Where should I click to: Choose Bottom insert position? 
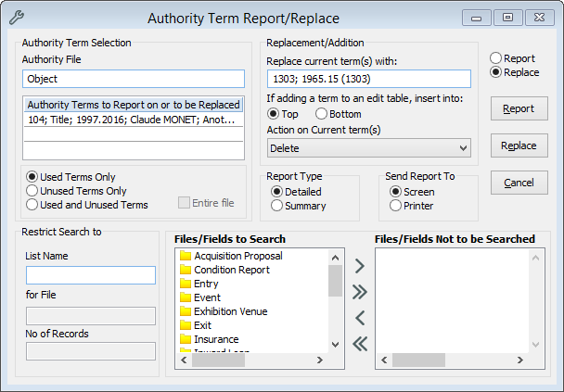pyautogui.click(x=321, y=114)
